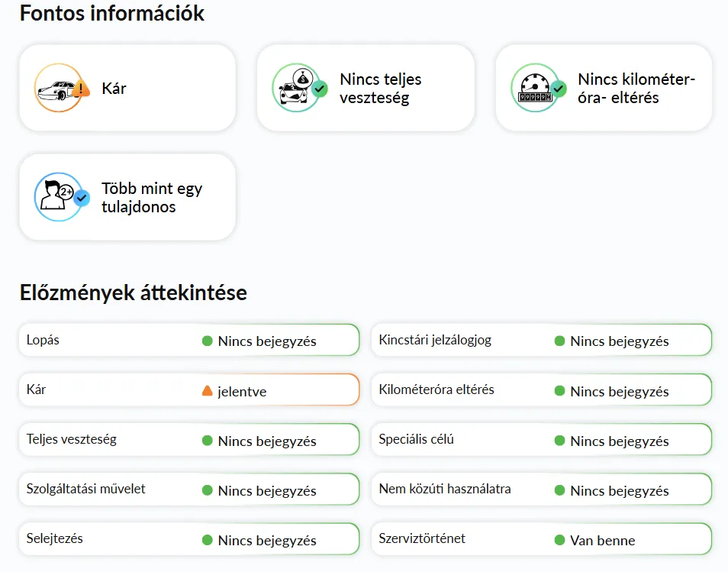Click the 'Fontos információk' heading
Image resolution: width=728 pixels, height=572 pixels.
tap(112, 13)
